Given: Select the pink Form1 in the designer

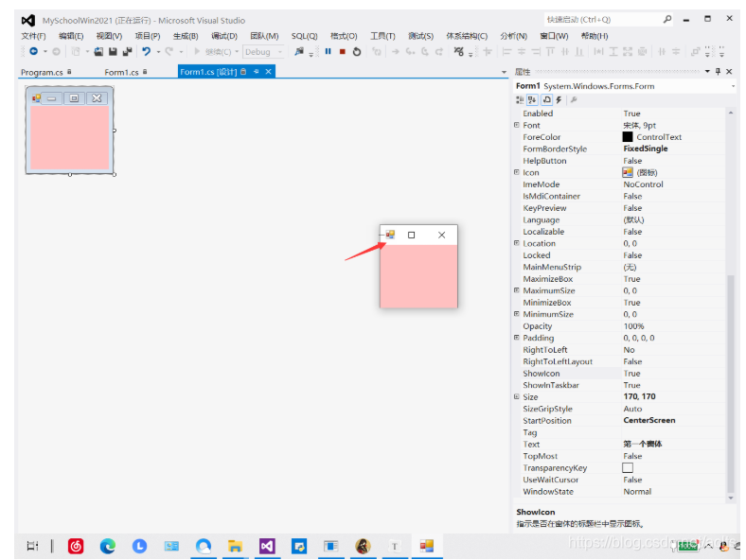Looking at the screenshot, I should point(69,137).
